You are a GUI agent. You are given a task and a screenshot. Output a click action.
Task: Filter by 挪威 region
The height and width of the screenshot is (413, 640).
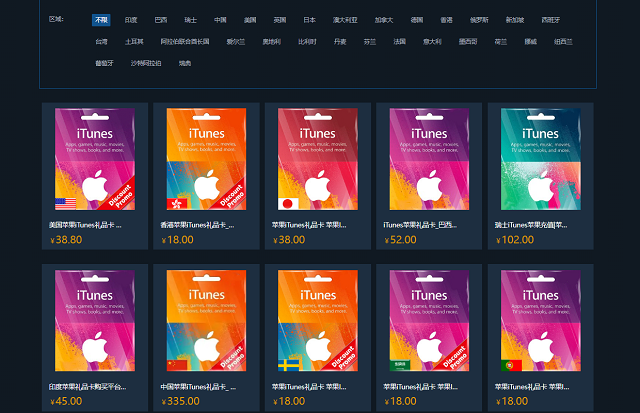[x=531, y=42]
